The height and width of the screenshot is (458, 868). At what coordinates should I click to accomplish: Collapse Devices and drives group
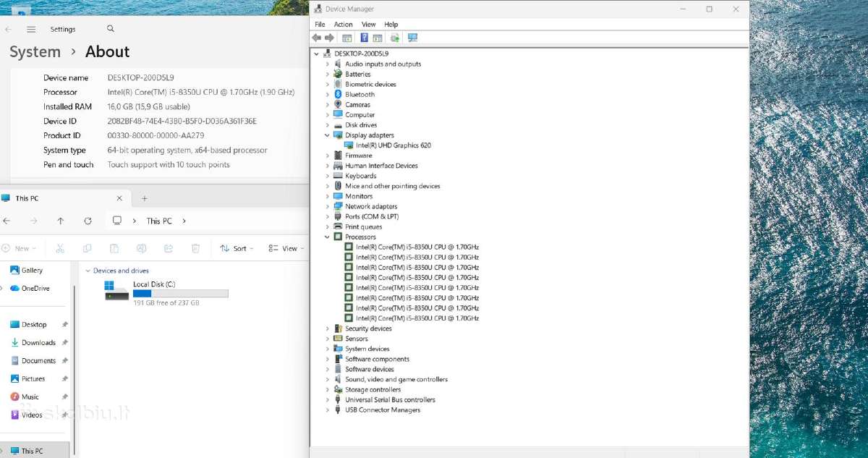88,271
